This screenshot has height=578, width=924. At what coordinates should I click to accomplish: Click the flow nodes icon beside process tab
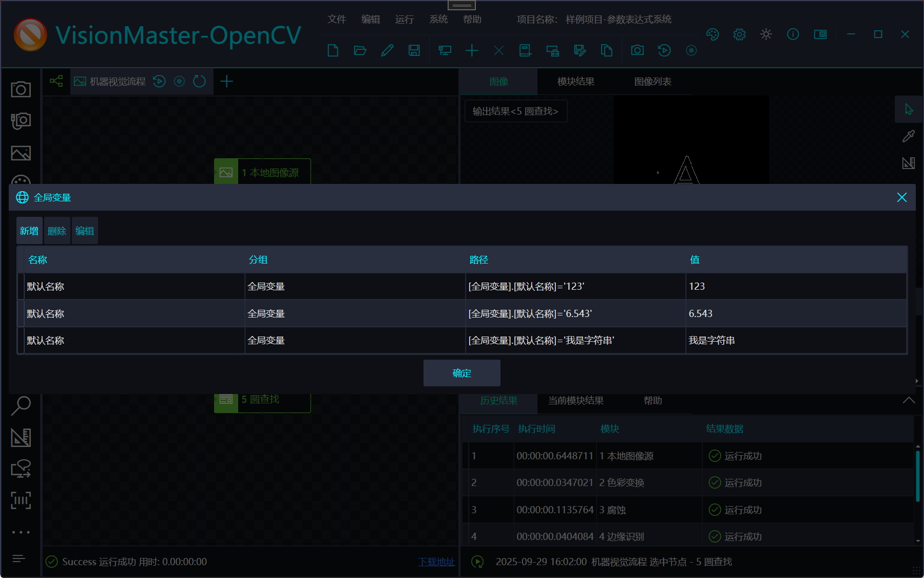point(56,81)
